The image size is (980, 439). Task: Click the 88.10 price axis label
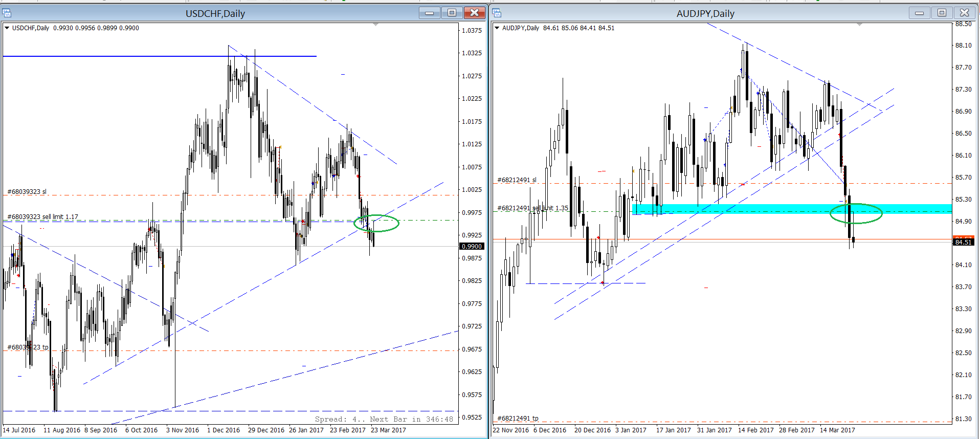tap(964, 46)
